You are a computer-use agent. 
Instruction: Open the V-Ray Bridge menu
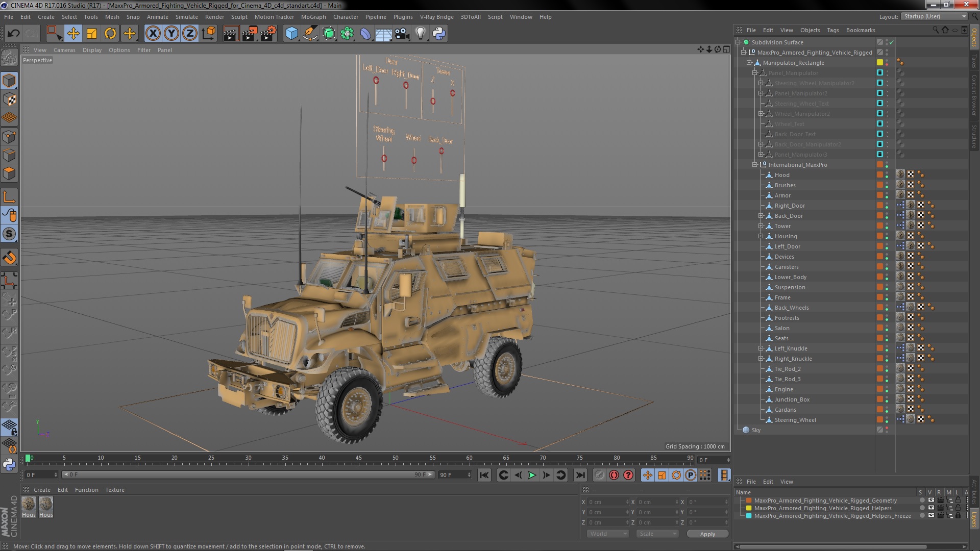(x=436, y=17)
